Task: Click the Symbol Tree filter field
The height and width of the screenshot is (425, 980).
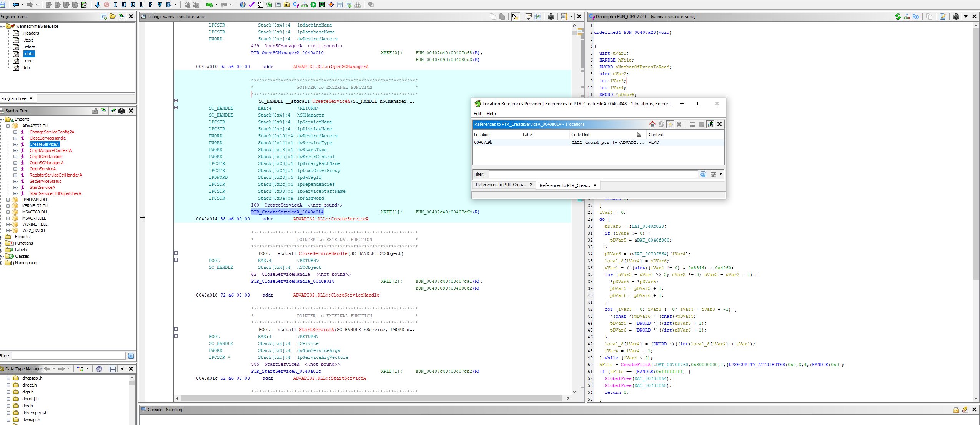Action: (x=68, y=356)
